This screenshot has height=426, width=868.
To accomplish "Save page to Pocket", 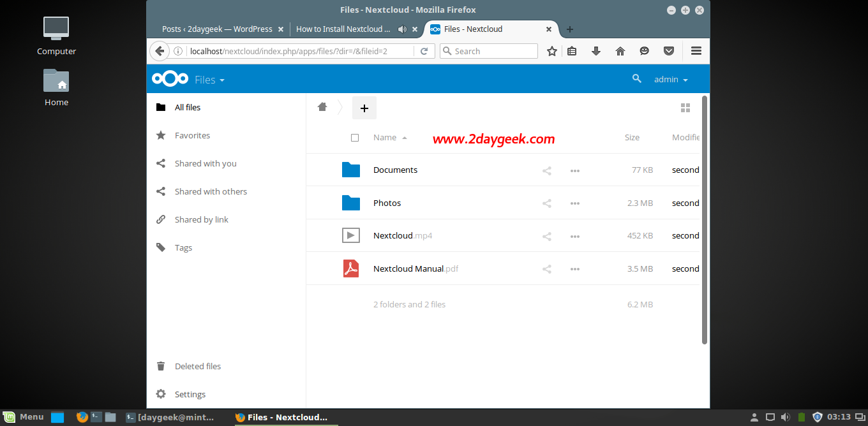I will (669, 51).
